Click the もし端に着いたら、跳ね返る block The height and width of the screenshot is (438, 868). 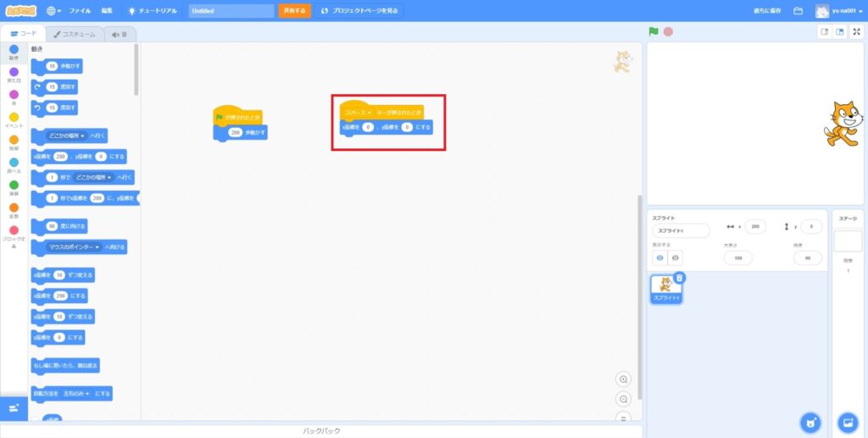coord(66,365)
